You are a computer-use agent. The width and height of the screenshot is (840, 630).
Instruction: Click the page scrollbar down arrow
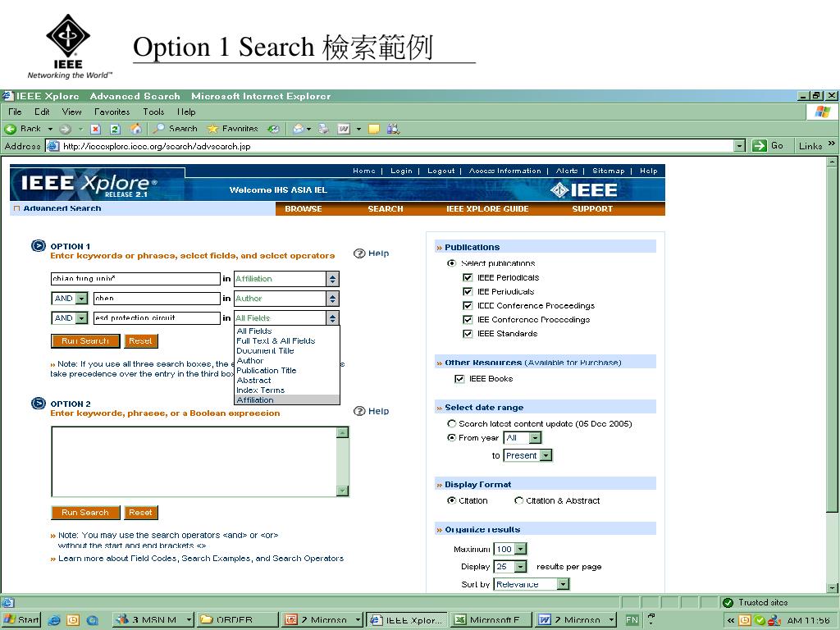[832, 587]
